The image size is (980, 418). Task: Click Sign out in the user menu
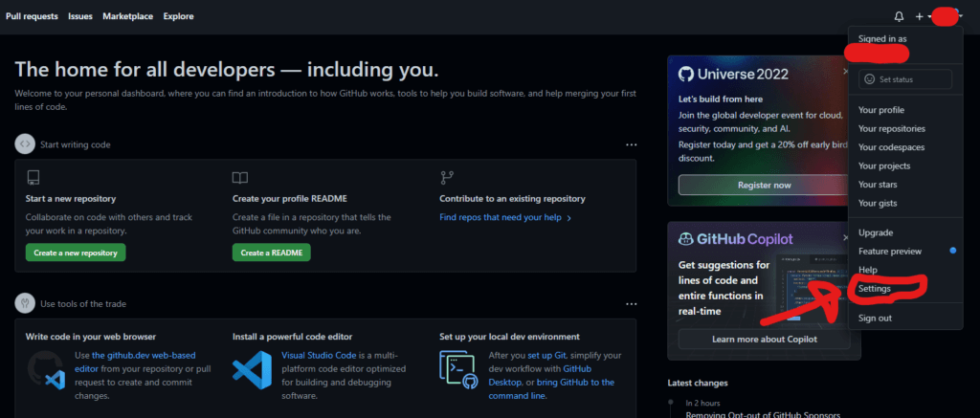point(875,318)
